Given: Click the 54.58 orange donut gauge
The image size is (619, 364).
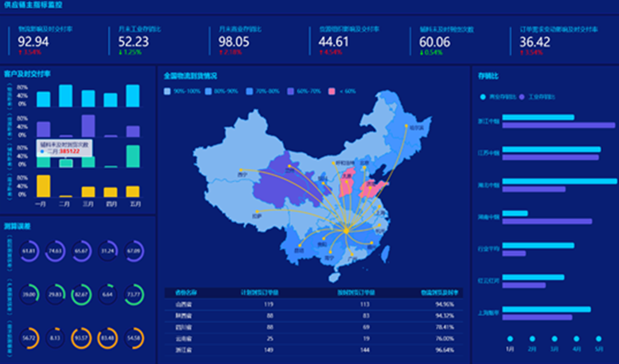Looking at the screenshot, I should (134, 338).
